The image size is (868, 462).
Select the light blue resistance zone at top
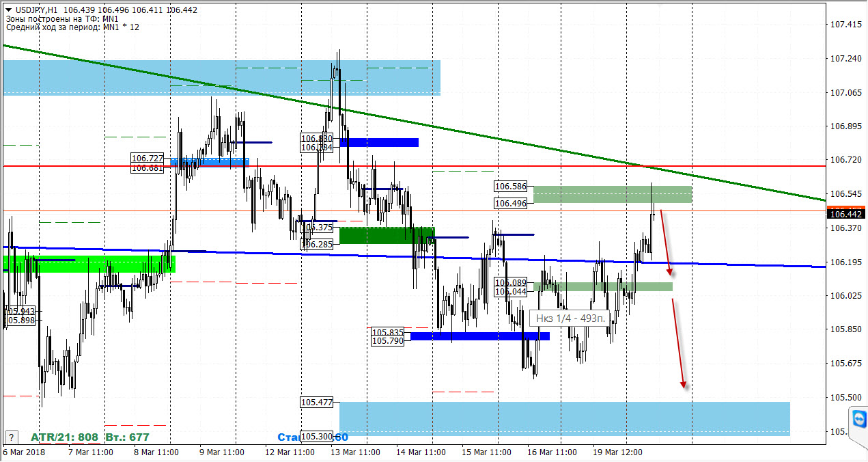[221, 77]
